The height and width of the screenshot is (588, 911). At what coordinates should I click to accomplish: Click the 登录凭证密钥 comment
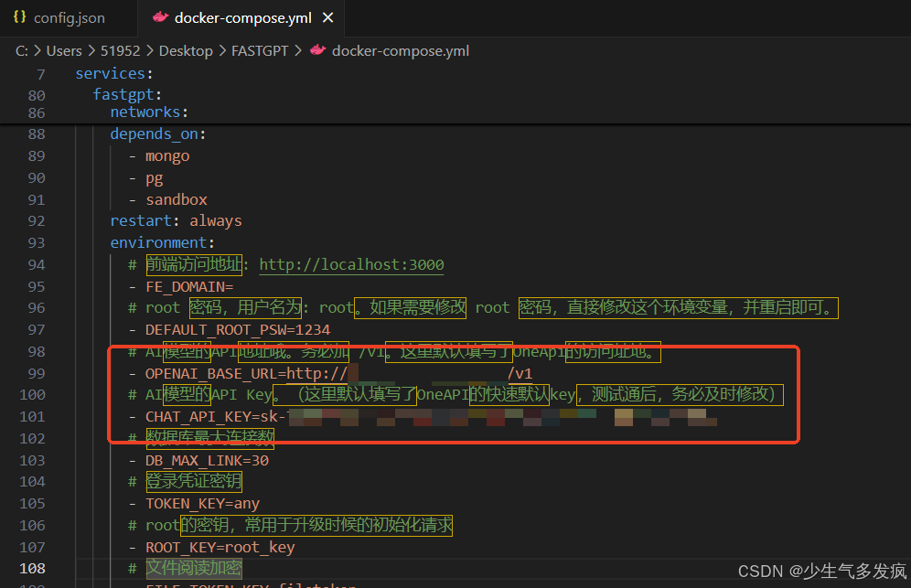pos(194,482)
